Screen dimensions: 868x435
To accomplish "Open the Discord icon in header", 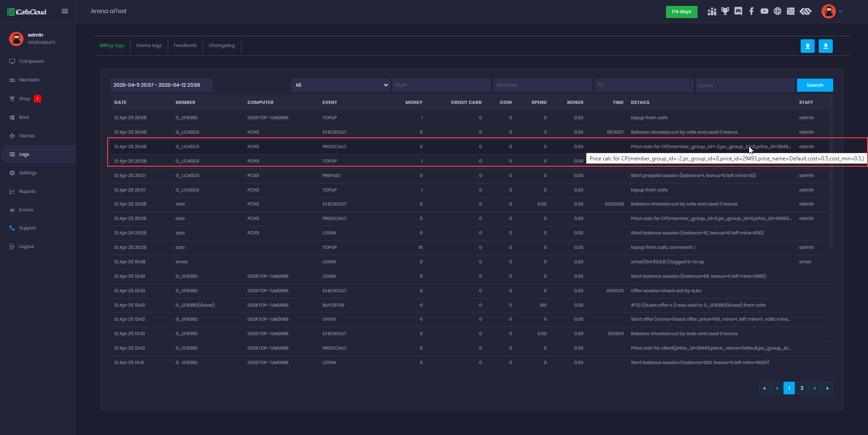I will pyautogui.click(x=738, y=11).
